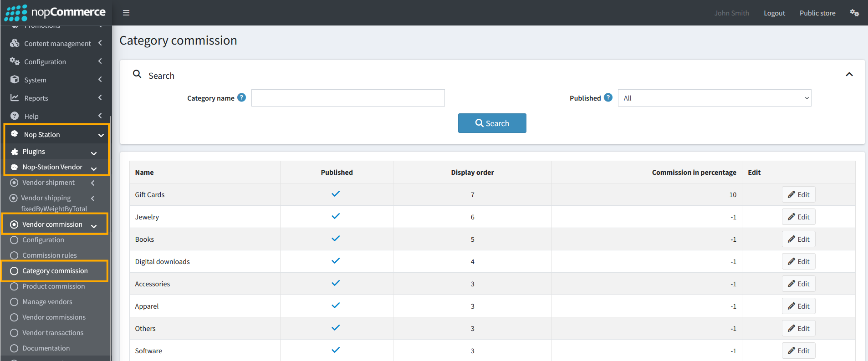868x361 pixels.
Task: Open the Commission rules menu item
Action: [50, 255]
